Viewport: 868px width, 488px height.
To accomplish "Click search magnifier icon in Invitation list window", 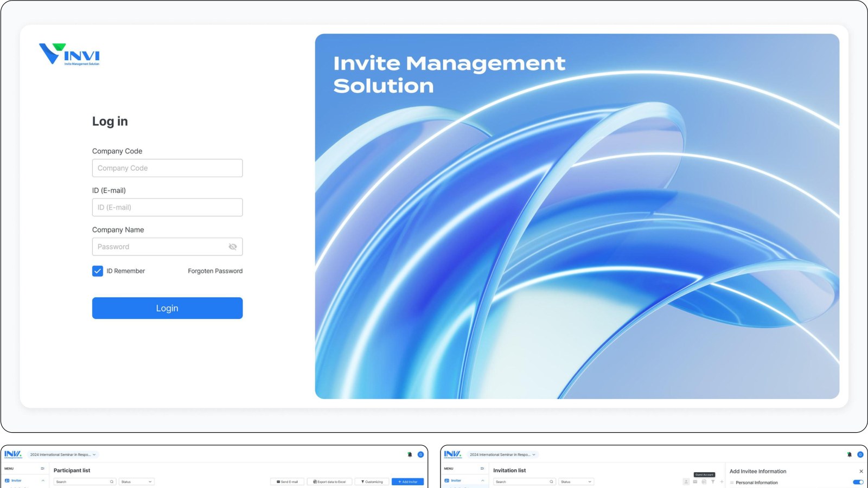I will [x=551, y=481].
